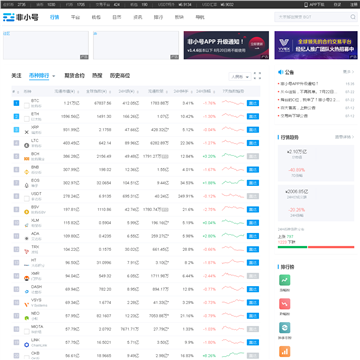Toggle the gray follow button in the BCH row
Image resolution: width=360 pixels, height=360 pixels.
click(253, 156)
